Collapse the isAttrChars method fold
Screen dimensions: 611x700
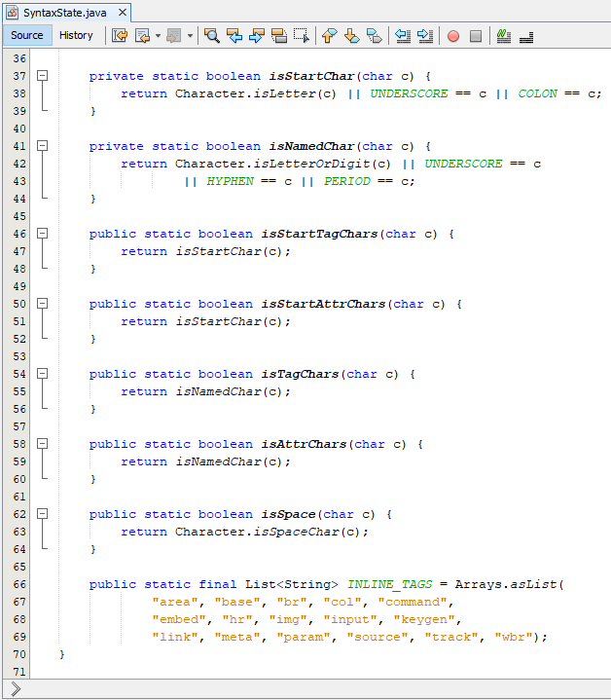(42, 443)
